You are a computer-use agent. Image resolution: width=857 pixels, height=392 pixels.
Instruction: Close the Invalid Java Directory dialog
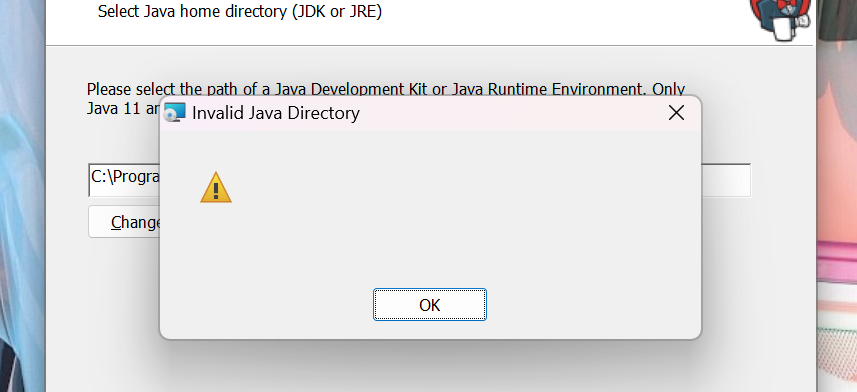(x=676, y=113)
